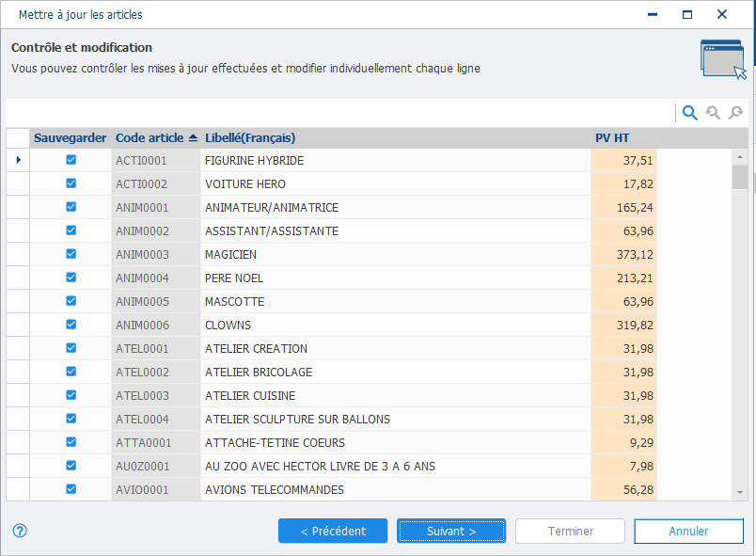Viewport: 756px width, 556px height.
Task: Click code cell ANIM0003
Action: pyautogui.click(x=156, y=254)
